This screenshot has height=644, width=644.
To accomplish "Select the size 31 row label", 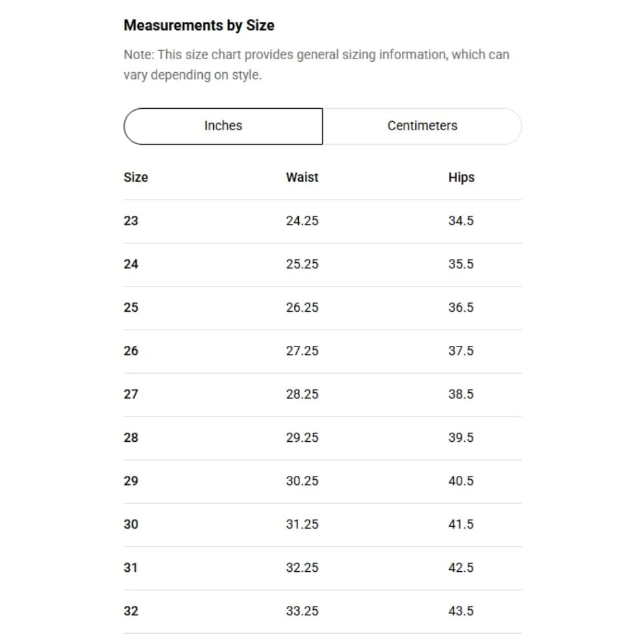I will (x=131, y=567).
